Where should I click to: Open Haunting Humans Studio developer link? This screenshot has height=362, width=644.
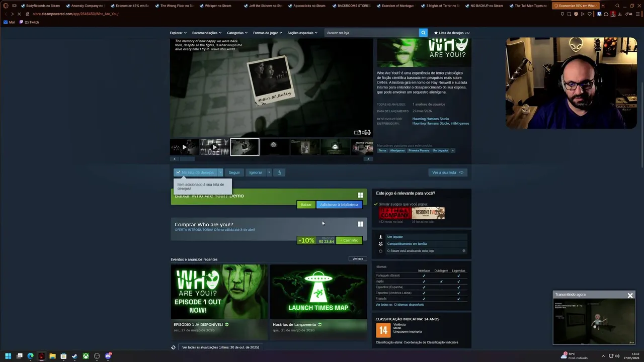(431, 119)
